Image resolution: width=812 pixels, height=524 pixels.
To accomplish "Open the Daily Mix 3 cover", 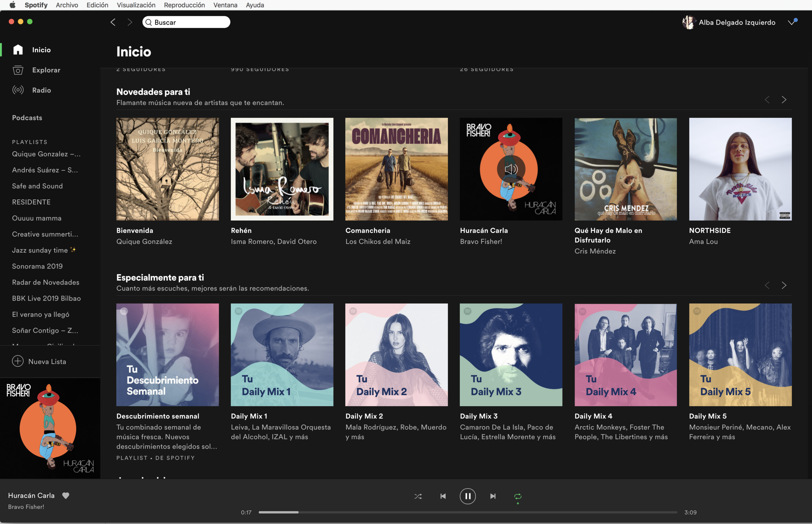I will 511,355.
